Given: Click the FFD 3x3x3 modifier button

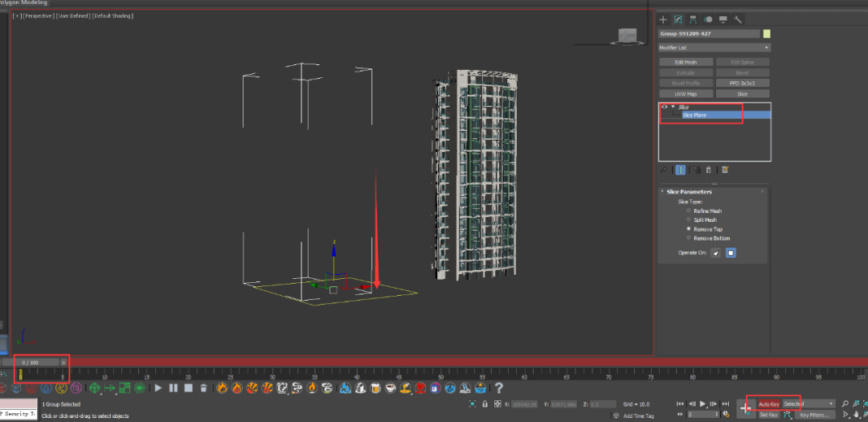Looking at the screenshot, I should (743, 83).
